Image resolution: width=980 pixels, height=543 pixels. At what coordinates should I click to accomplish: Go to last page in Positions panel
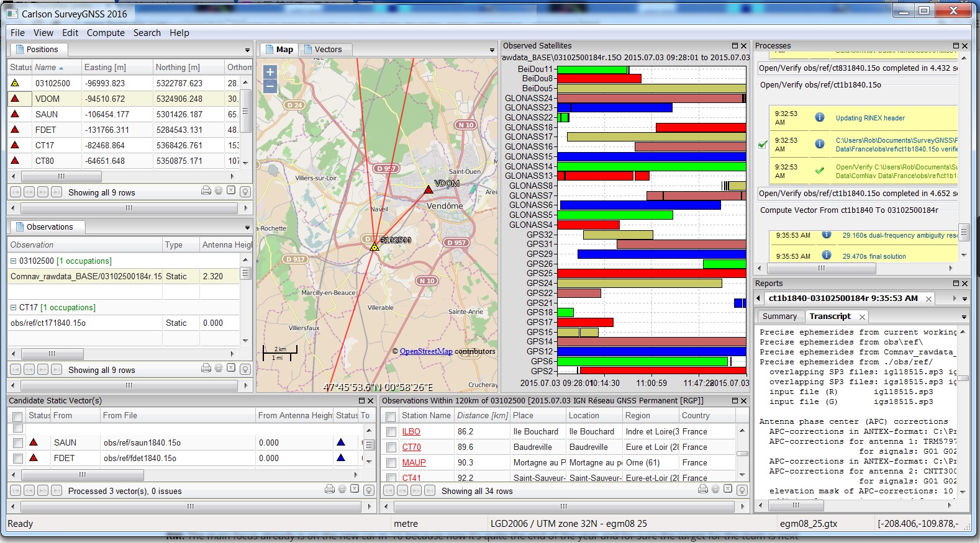(x=57, y=192)
